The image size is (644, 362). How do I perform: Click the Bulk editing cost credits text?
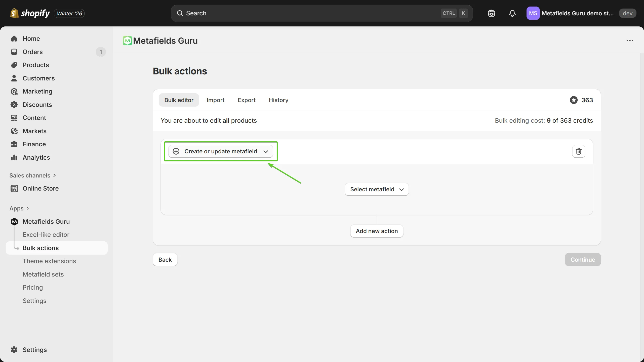click(x=544, y=120)
